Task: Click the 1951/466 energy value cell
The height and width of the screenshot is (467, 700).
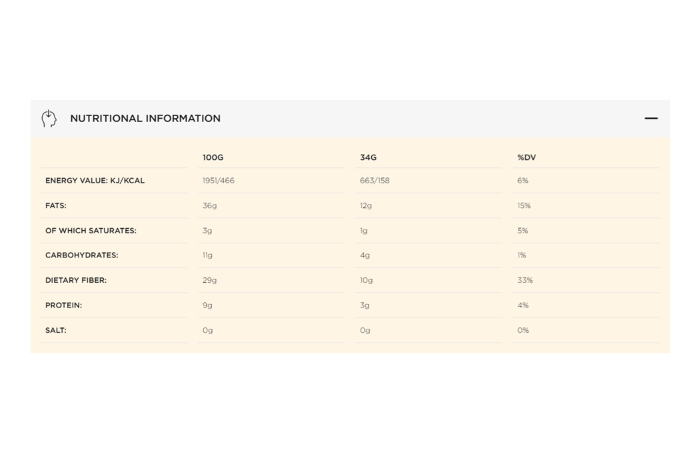Action: 218,181
